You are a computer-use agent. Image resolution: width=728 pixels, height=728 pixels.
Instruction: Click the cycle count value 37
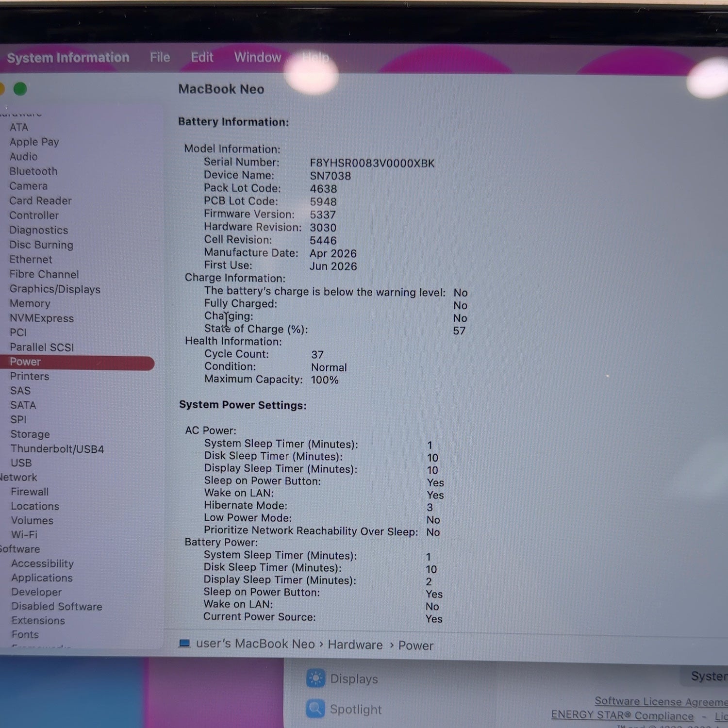click(x=317, y=355)
